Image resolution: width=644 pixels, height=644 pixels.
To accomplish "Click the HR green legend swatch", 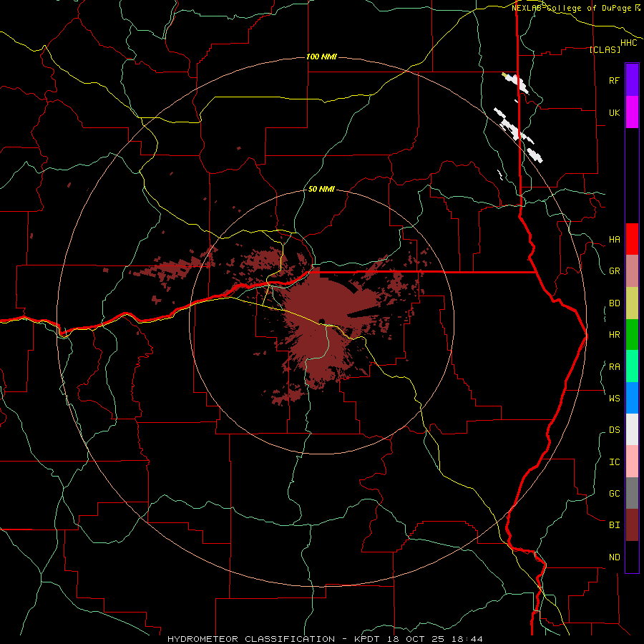I will coord(632,334).
